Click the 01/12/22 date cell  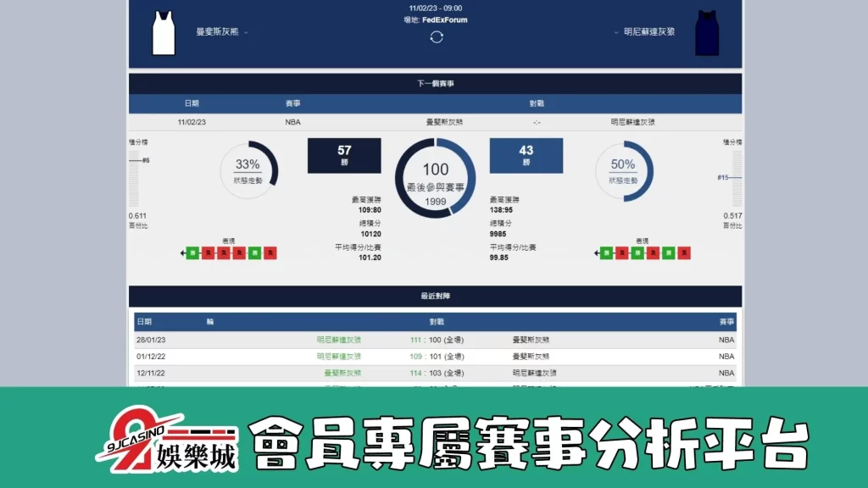click(x=151, y=357)
